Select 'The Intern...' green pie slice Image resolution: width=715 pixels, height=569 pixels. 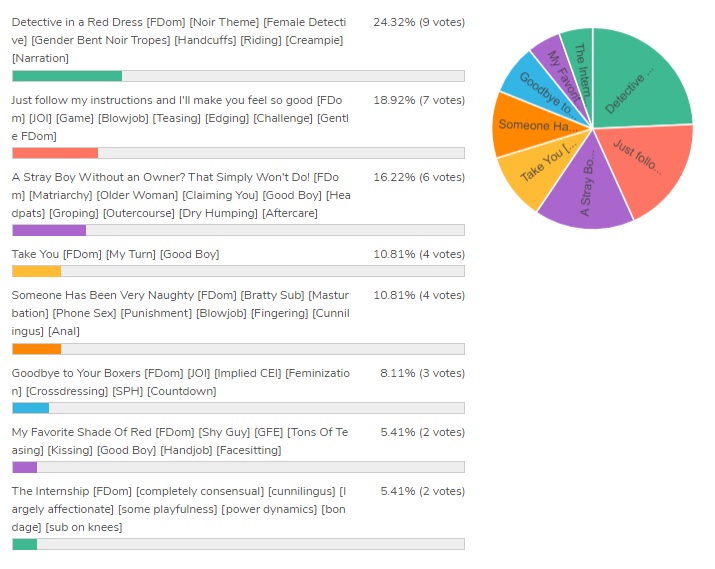point(578,52)
